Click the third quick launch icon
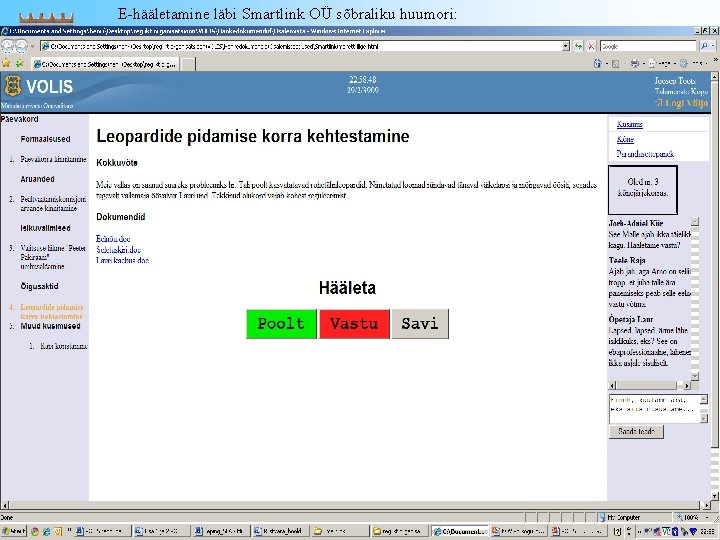Viewport: 720px width, 540px height. tap(58, 531)
